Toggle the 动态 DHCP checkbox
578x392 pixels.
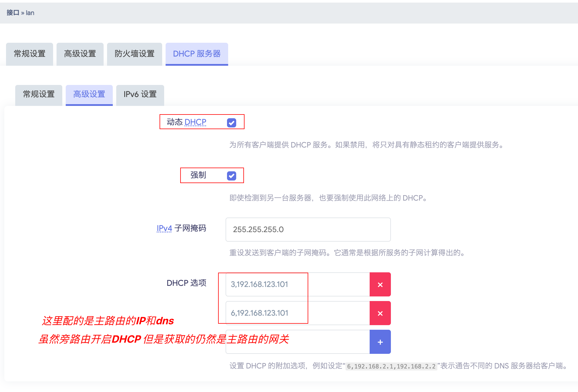pos(232,123)
